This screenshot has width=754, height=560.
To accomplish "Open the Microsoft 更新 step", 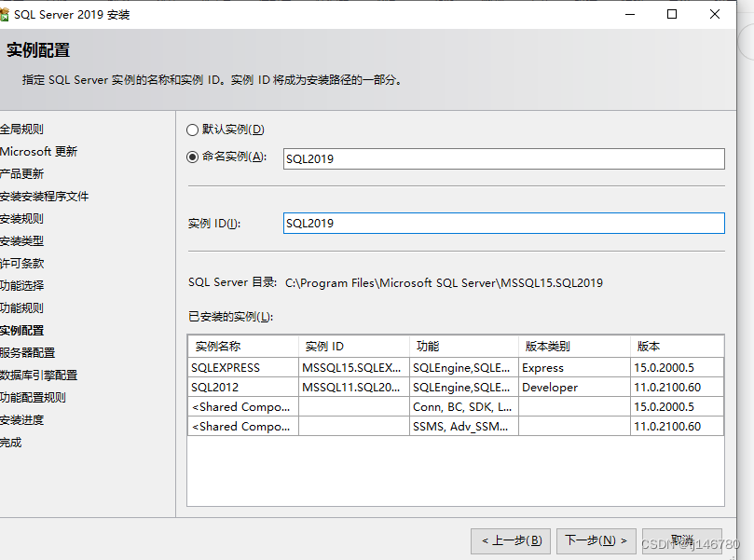I will 38,152.
